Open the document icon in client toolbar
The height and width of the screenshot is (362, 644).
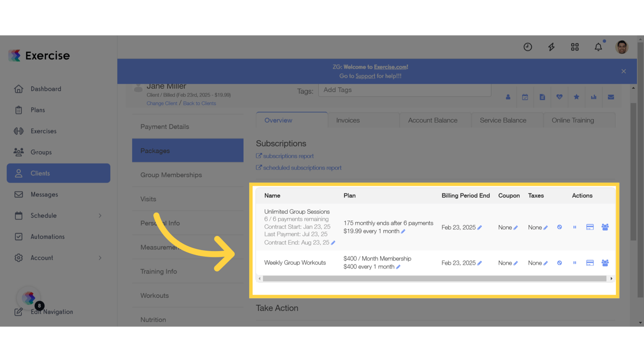[542, 97]
